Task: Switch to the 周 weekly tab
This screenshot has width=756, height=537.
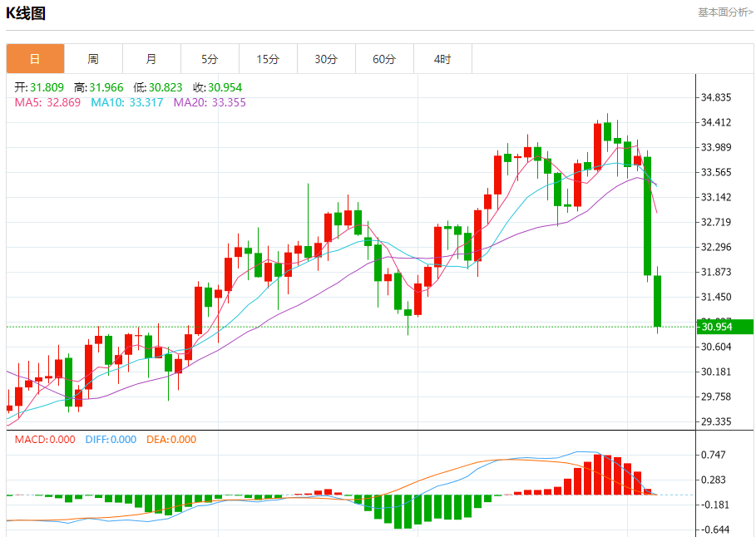Action: pyautogui.click(x=93, y=59)
